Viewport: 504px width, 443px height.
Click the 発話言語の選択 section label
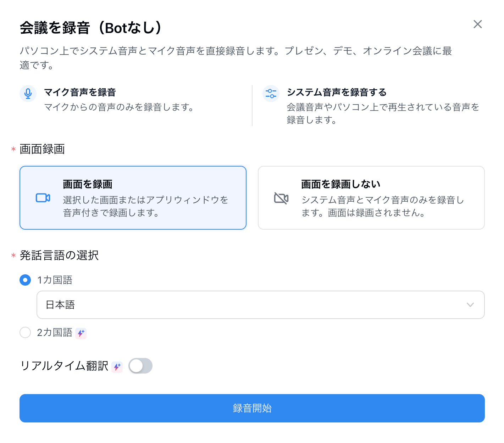point(59,255)
